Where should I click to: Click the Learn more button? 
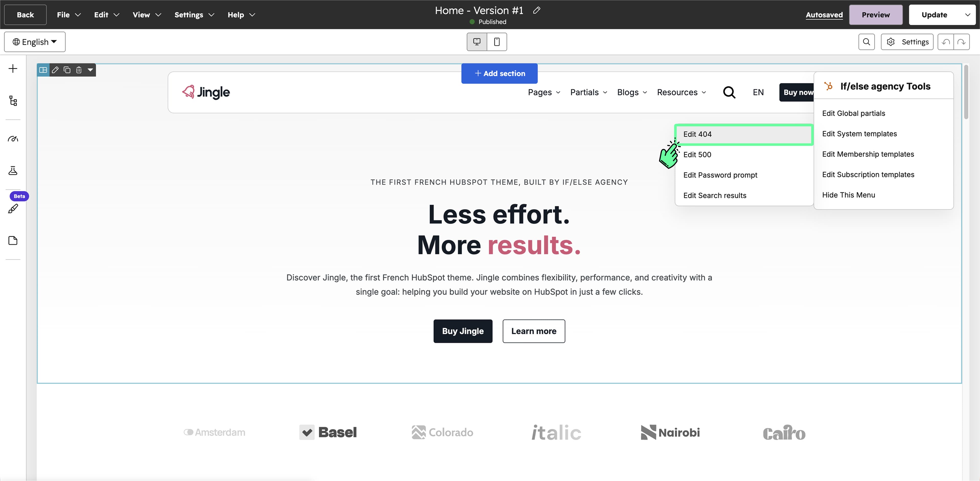[533, 331]
